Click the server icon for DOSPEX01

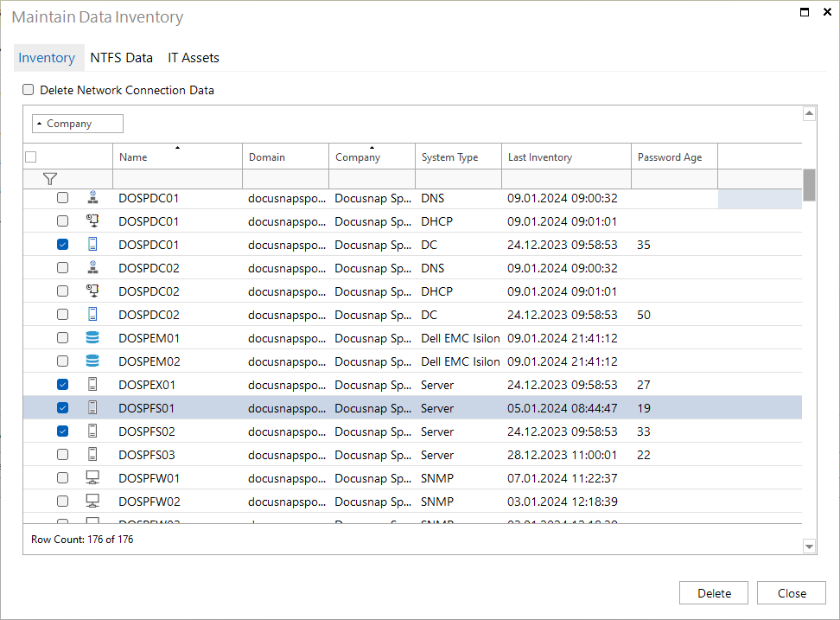tap(92, 384)
